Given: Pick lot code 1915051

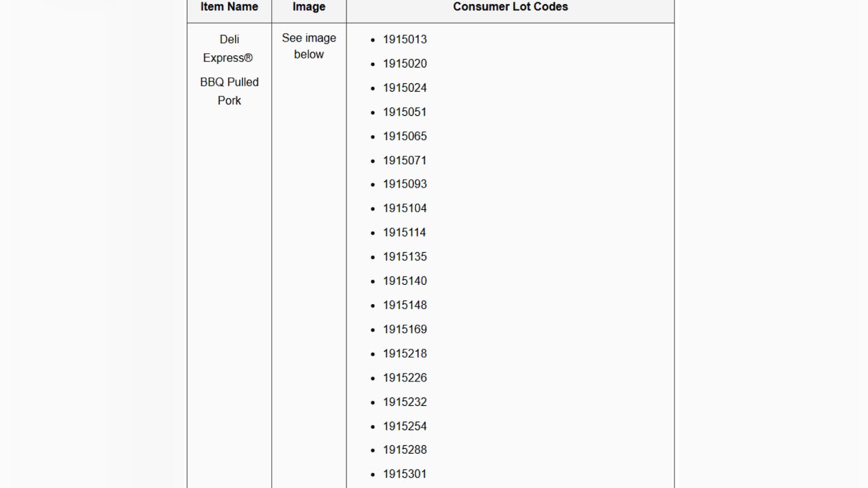Looking at the screenshot, I should (404, 112).
